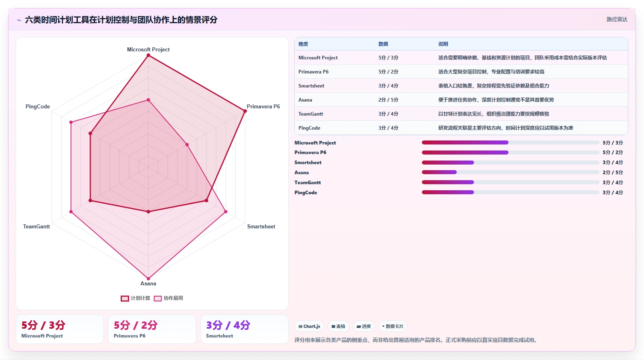Toggle the 协作易用 legend swatch
The width and height of the screenshot is (644, 360).
pyautogui.click(x=158, y=298)
